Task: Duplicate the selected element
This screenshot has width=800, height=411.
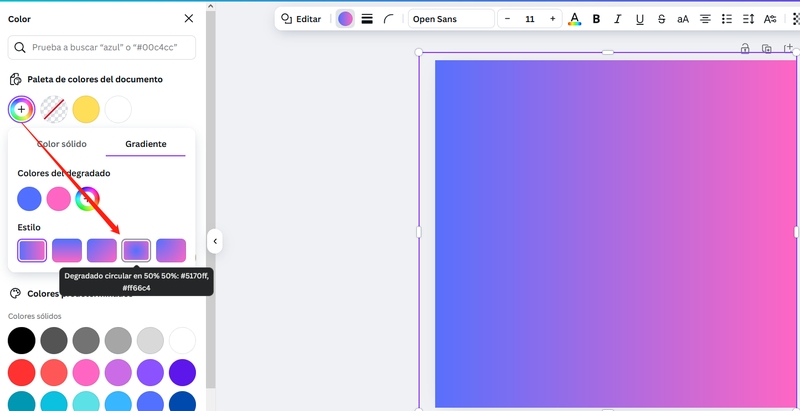Action: coord(766,49)
